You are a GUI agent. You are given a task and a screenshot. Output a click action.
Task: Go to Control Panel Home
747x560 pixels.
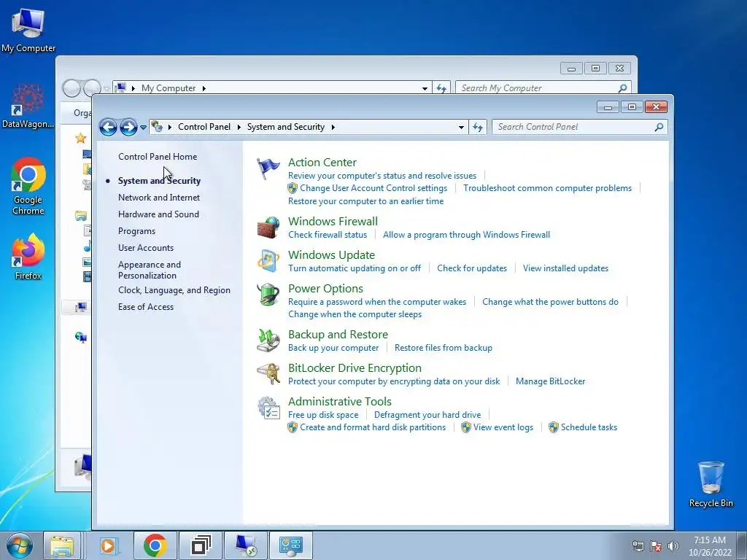(158, 157)
